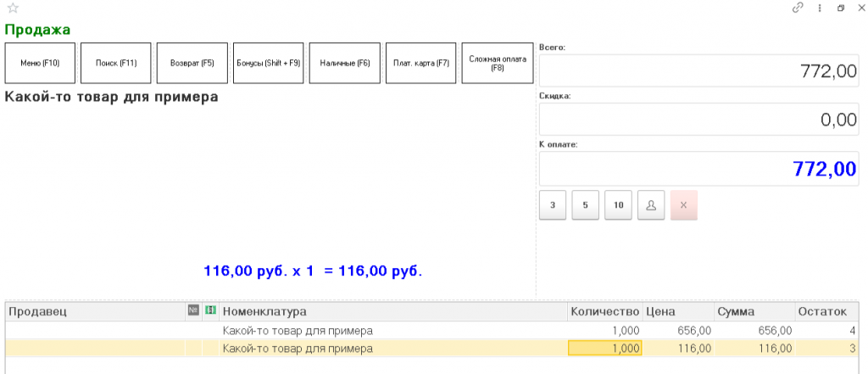Click the Остаток cell showing 3
Viewport: 868px width, 374px height.
(x=826, y=348)
